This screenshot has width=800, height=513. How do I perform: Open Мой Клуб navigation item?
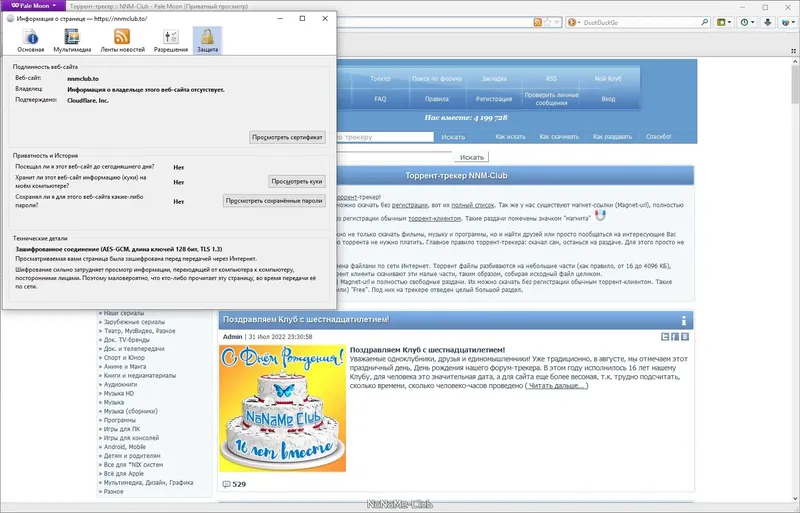click(x=608, y=79)
